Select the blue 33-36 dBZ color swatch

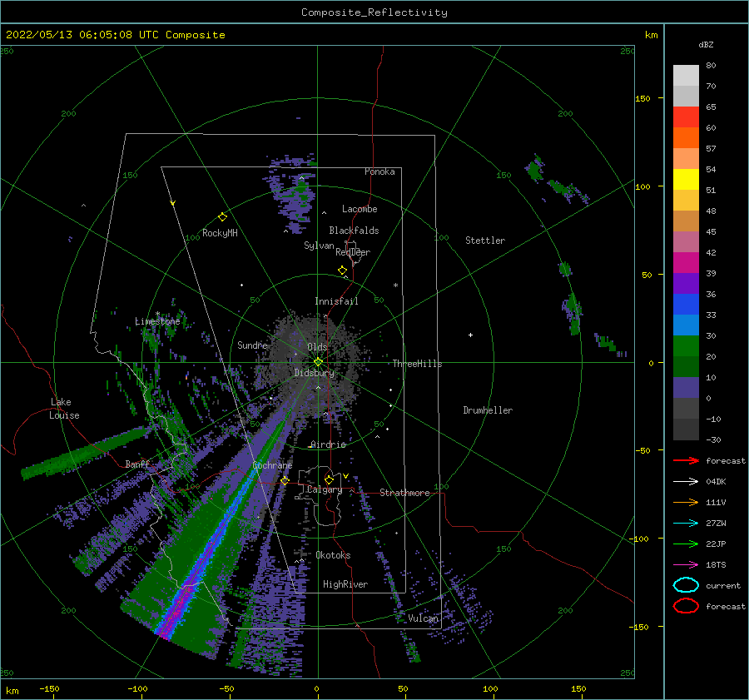[x=686, y=304]
